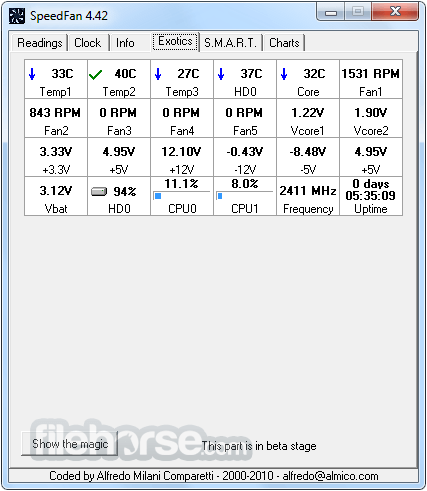
Task: Click the SpeedFan fan icon in title bar
Action: [x=17, y=16]
